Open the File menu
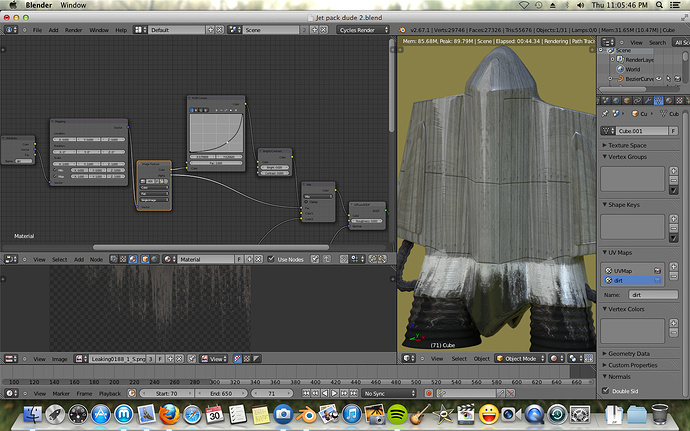The image size is (690, 431). [37, 30]
